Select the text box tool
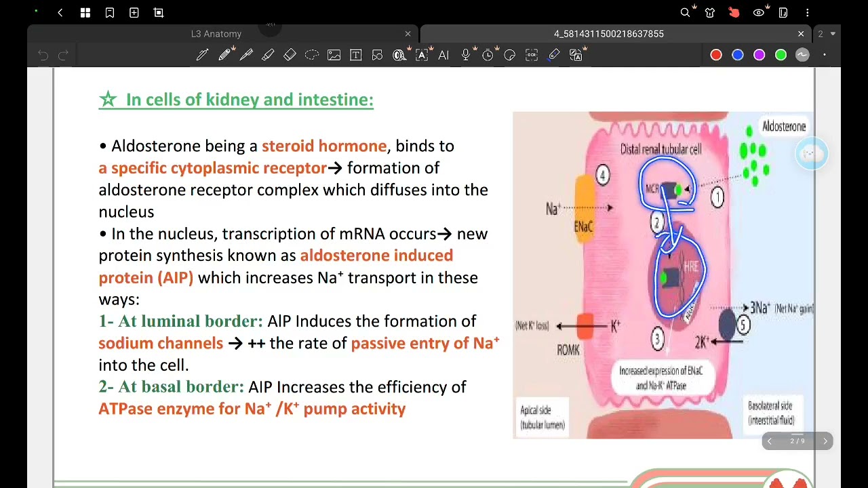The width and height of the screenshot is (868, 488). point(355,55)
